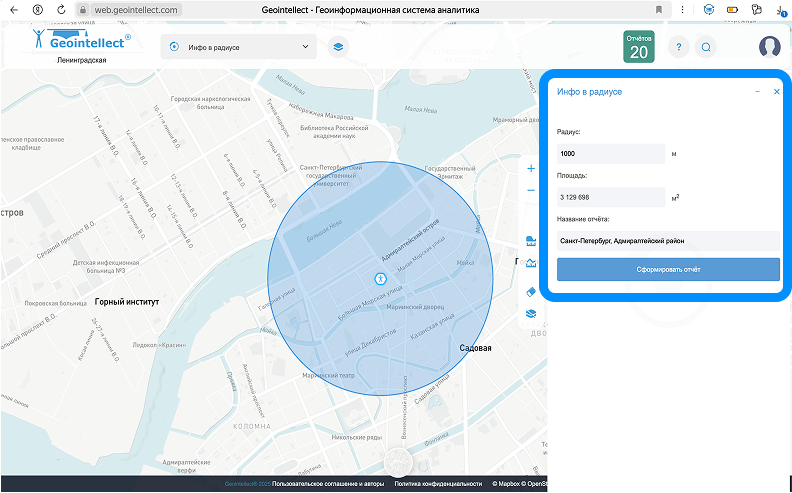This screenshot has height=493, width=792.
Task: Open the user profile avatar
Action: [769, 47]
